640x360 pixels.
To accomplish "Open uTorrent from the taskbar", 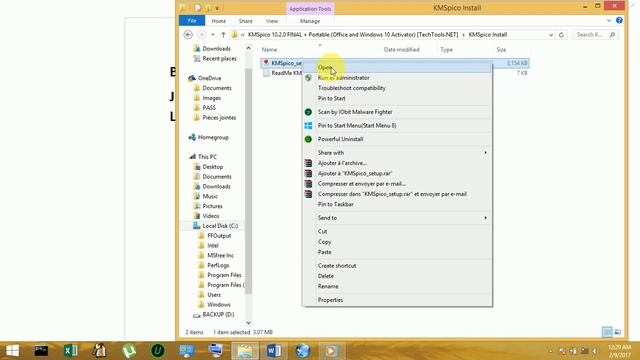I will (x=129, y=351).
